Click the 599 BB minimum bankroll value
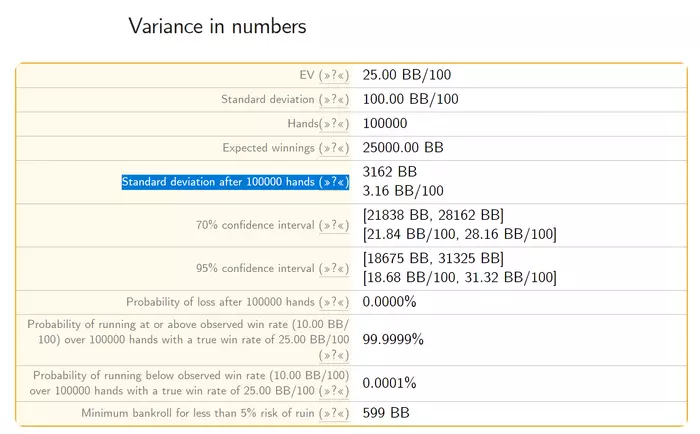Image resolution: width=700 pixels, height=434 pixels. tap(386, 413)
